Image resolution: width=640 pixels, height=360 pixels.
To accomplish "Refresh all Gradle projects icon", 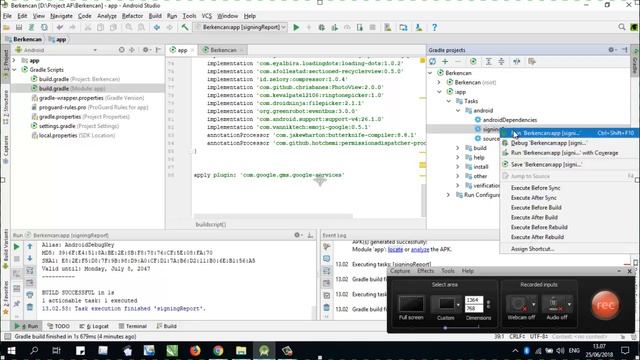I will (433, 61).
